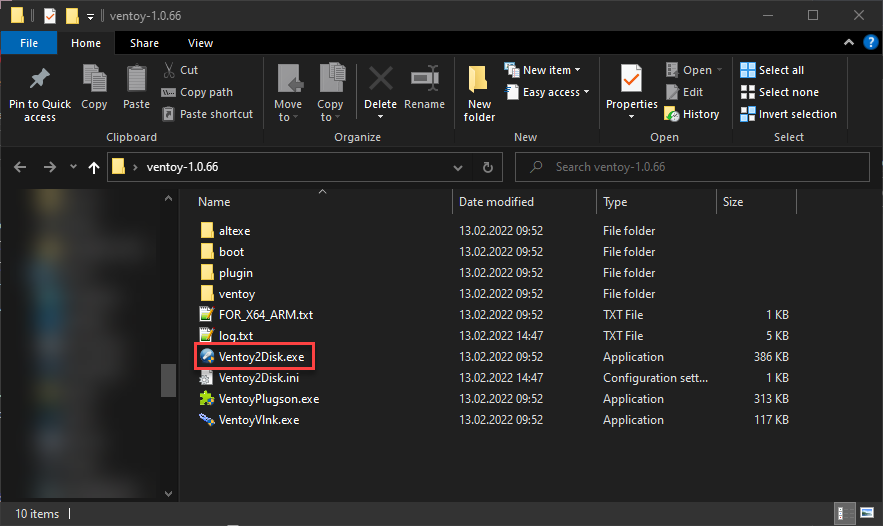Open Properties using the ribbon icon
Image resolution: width=883 pixels, height=526 pixels.
pos(631,79)
